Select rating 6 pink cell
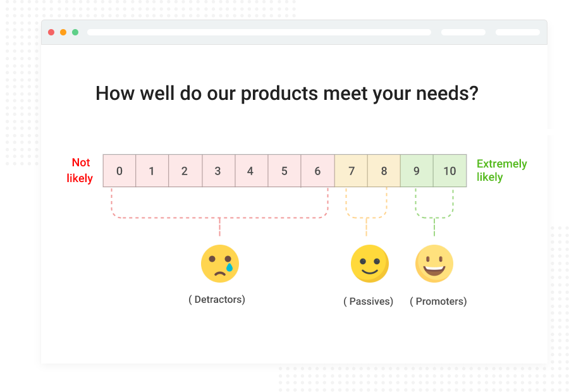 coord(317,171)
